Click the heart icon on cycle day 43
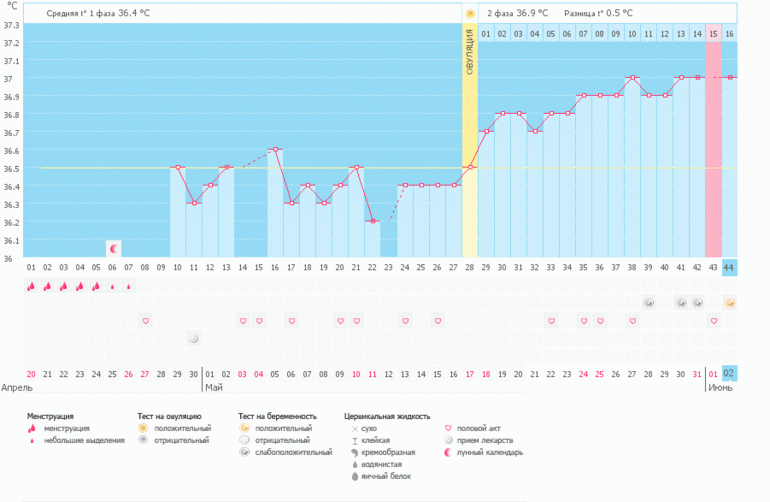Screen dimensions: 770x502 [x=713, y=321]
